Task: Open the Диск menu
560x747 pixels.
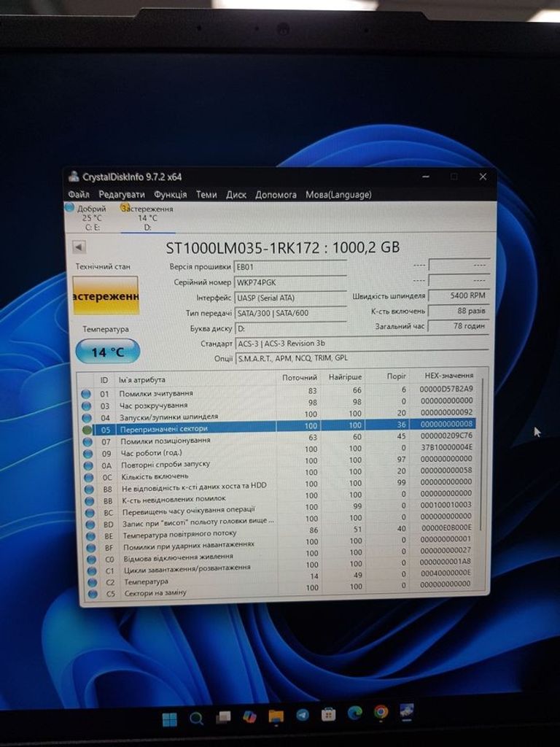Action: [236, 194]
